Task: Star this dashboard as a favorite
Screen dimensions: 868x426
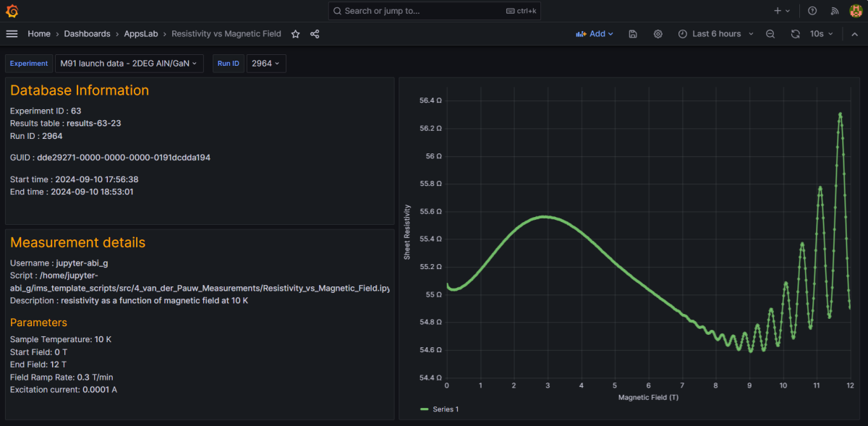Action: click(x=294, y=33)
